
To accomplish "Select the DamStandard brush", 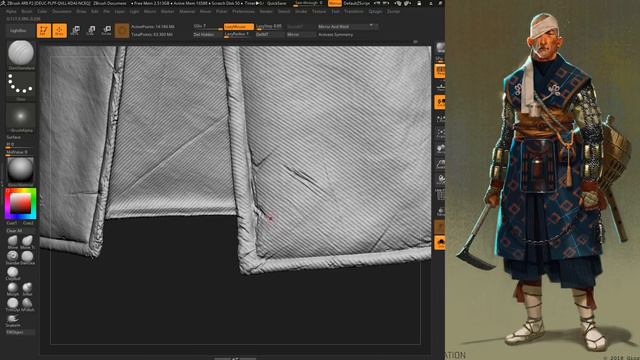I will 27,257.
